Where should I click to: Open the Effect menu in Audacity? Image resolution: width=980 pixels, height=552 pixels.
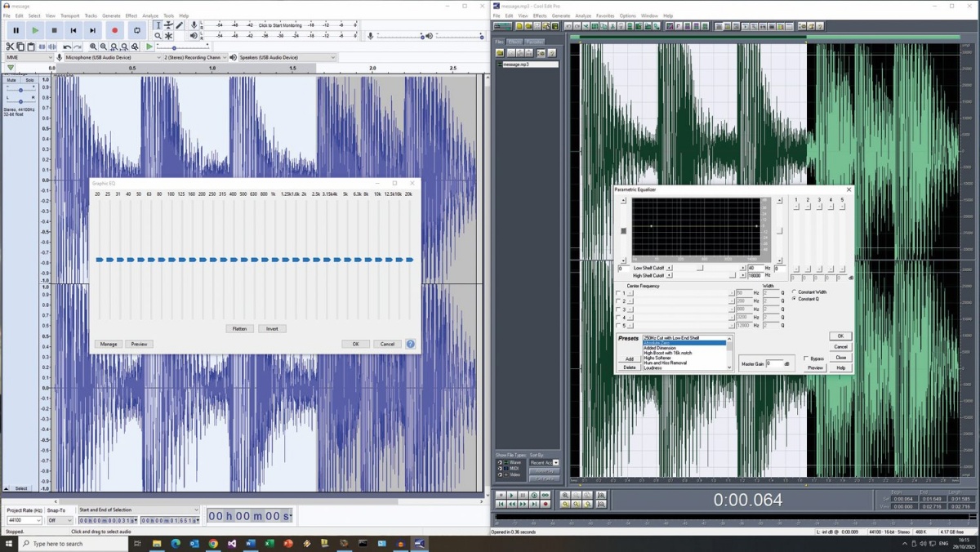pyautogui.click(x=131, y=16)
